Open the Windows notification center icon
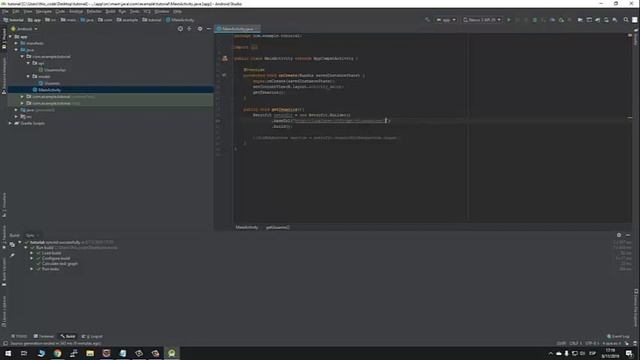 [x=629, y=353]
